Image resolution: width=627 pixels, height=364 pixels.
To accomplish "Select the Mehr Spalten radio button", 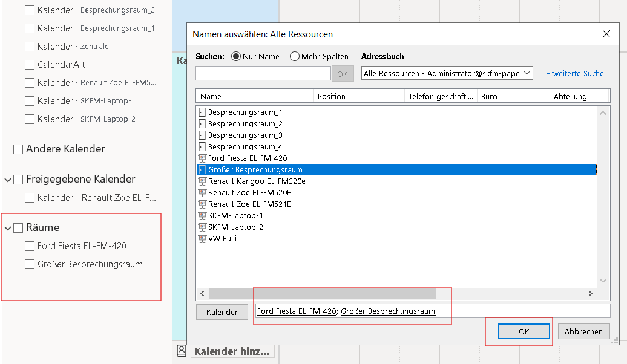I will point(295,57).
